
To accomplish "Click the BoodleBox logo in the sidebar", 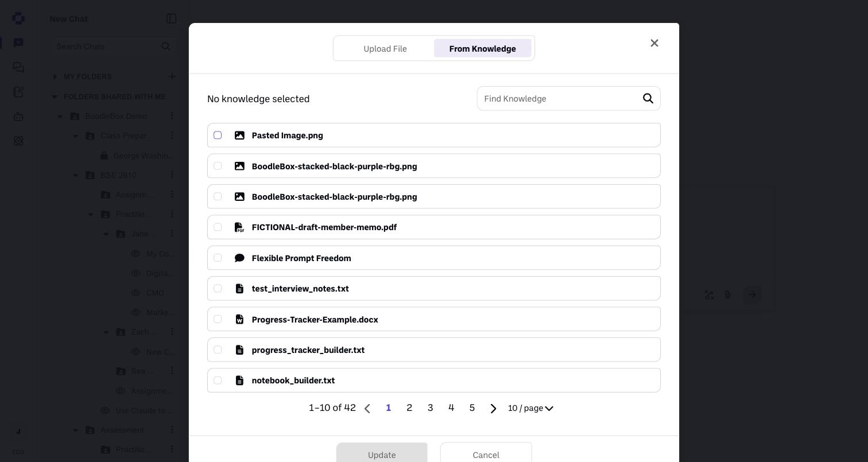I will [x=18, y=18].
